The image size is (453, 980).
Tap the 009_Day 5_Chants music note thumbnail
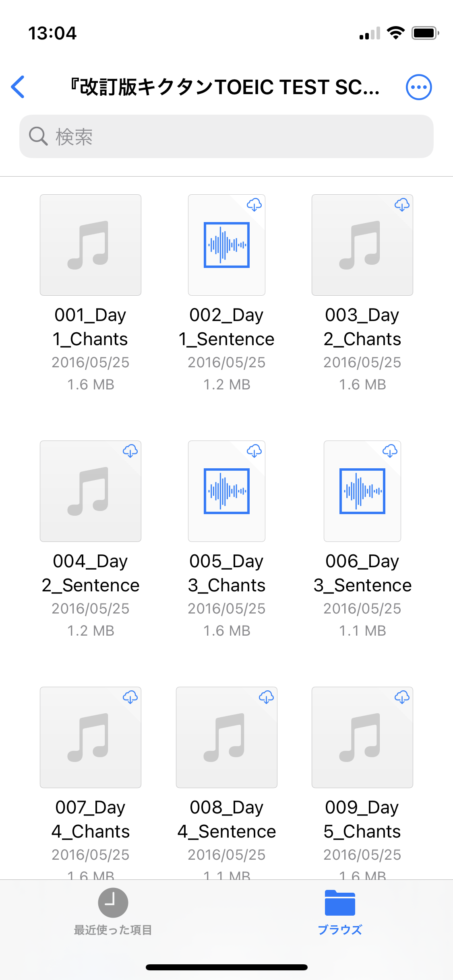[x=362, y=737]
